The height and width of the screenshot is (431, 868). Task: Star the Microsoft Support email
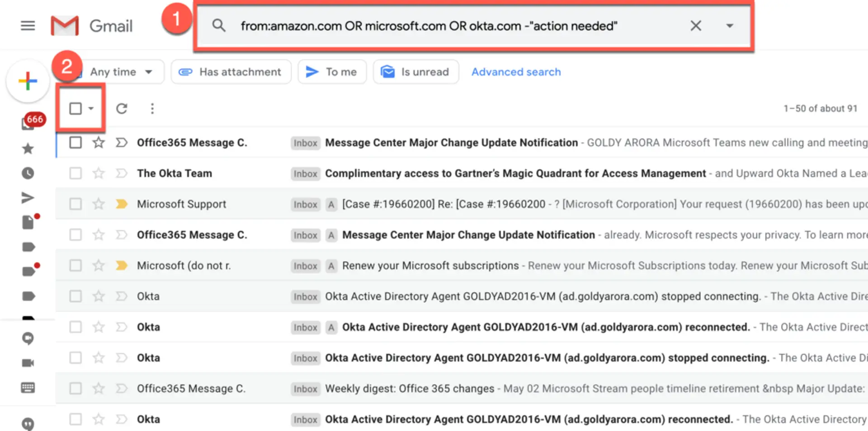[x=99, y=204]
